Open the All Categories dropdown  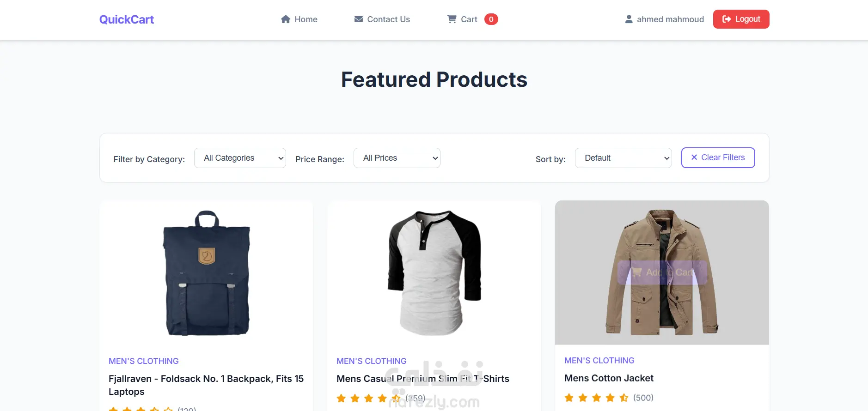click(240, 158)
